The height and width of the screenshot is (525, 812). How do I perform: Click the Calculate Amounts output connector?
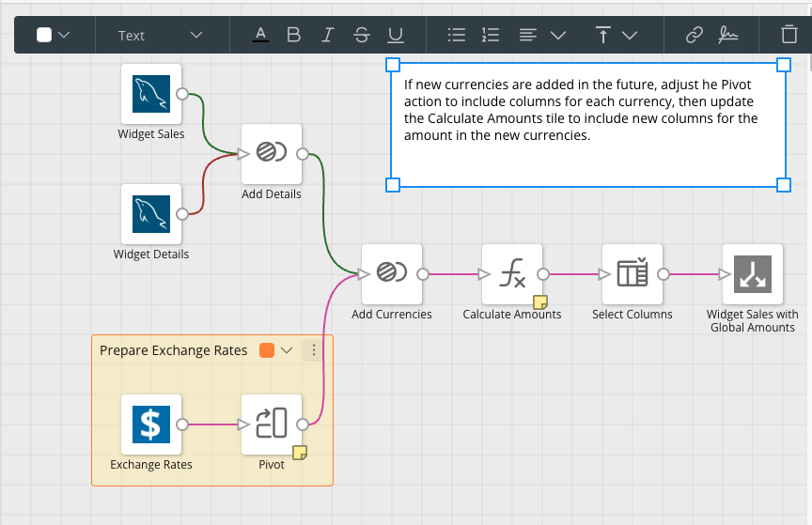(x=542, y=274)
